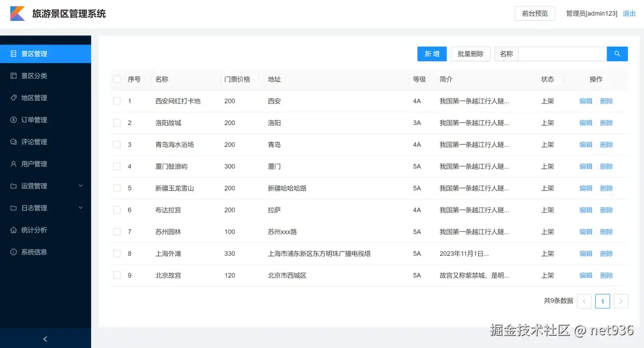Click the 名称 search input field

562,54
